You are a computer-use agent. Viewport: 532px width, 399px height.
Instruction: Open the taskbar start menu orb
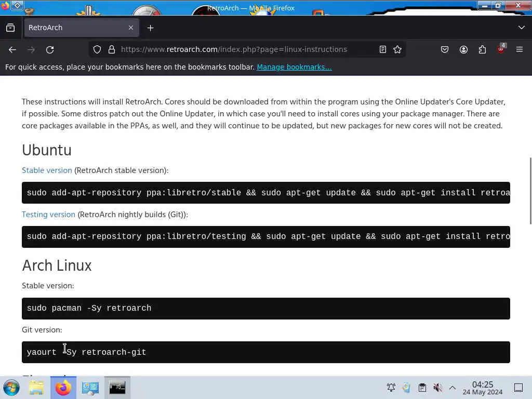(x=11, y=388)
